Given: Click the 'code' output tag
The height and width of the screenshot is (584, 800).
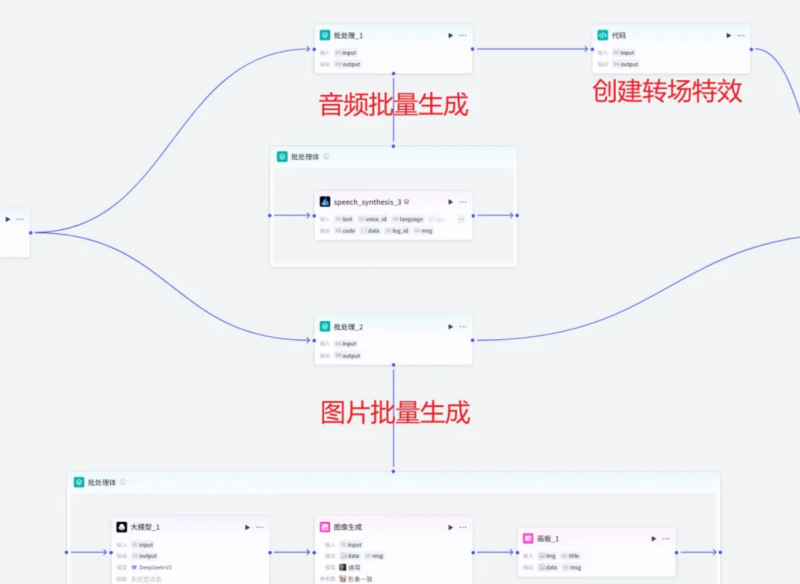Looking at the screenshot, I should coord(345,231).
